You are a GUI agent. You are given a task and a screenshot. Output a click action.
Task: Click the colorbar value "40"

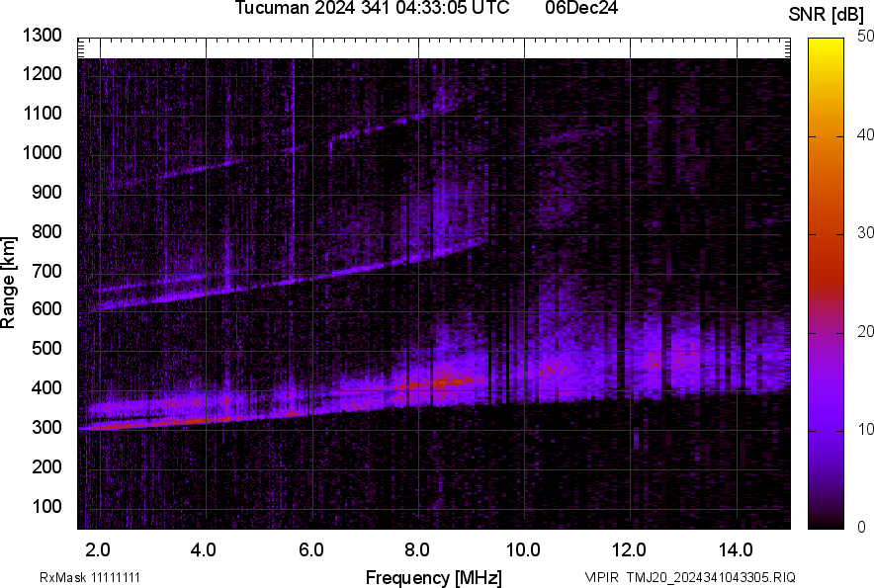(x=866, y=134)
